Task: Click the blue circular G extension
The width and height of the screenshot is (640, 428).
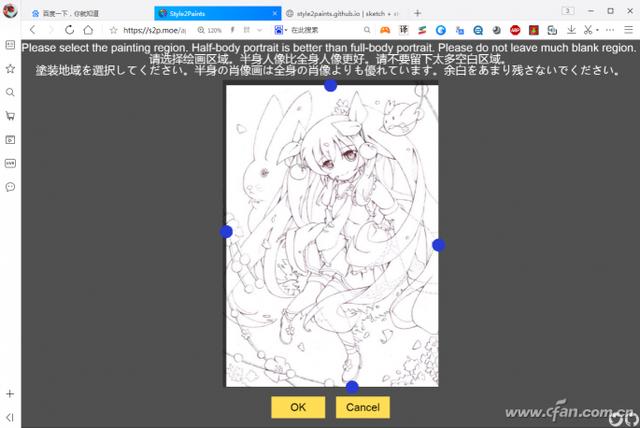Action: [x=440, y=30]
